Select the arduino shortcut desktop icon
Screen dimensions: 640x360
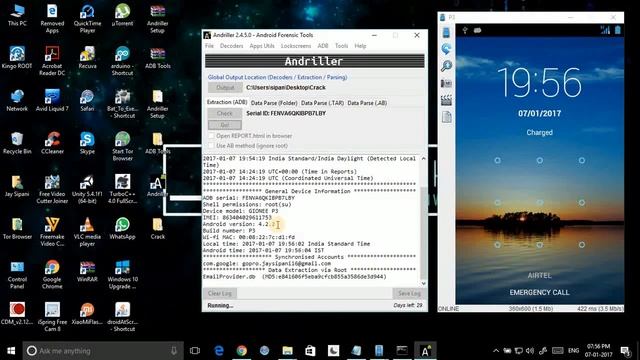coord(122,61)
